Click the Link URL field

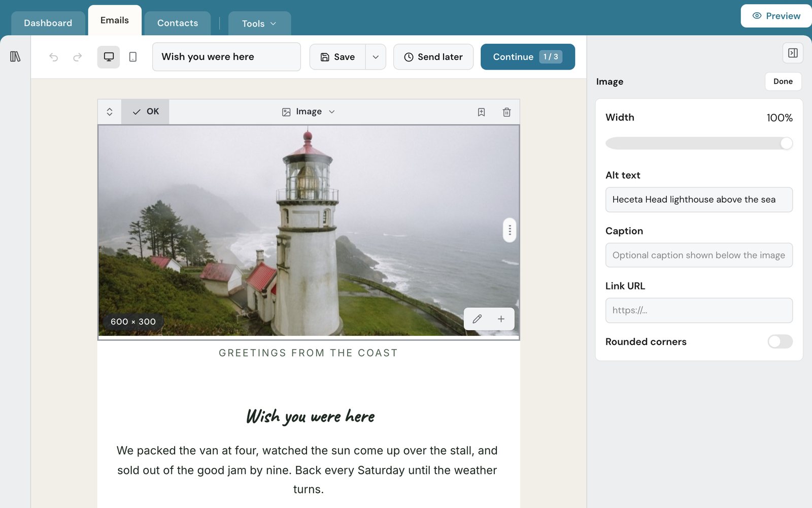(x=699, y=310)
